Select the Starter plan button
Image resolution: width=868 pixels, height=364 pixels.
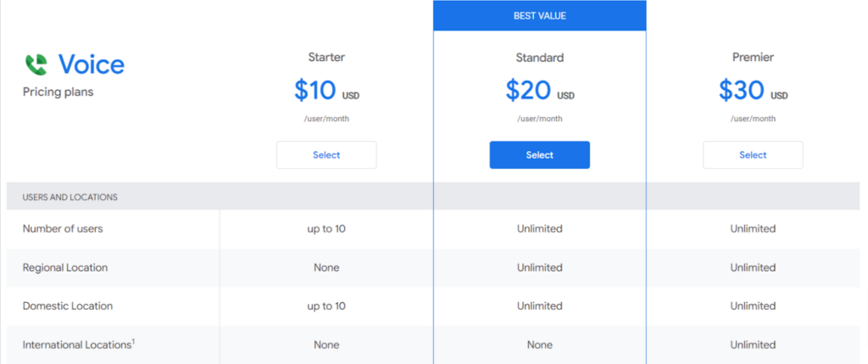pyautogui.click(x=326, y=155)
